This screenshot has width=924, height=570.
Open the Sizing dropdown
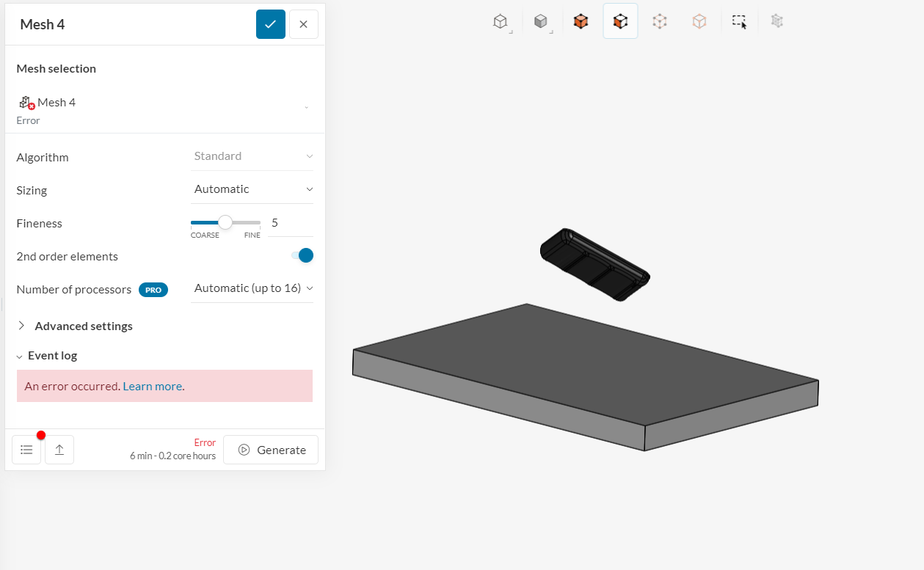[252, 189]
